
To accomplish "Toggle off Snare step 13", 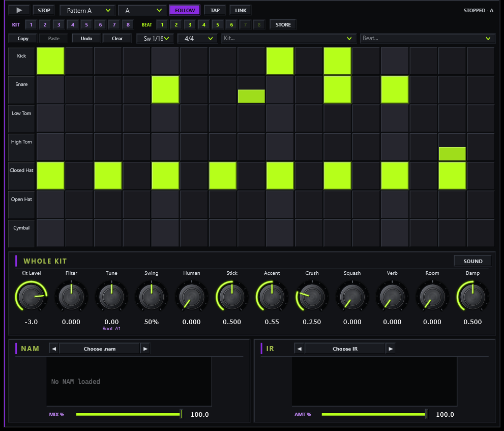I will pos(395,90).
